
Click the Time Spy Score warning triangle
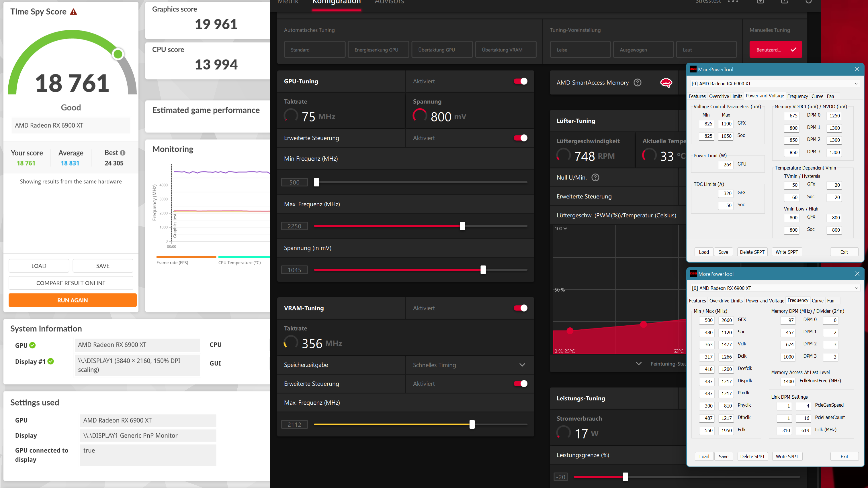coord(73,12)
